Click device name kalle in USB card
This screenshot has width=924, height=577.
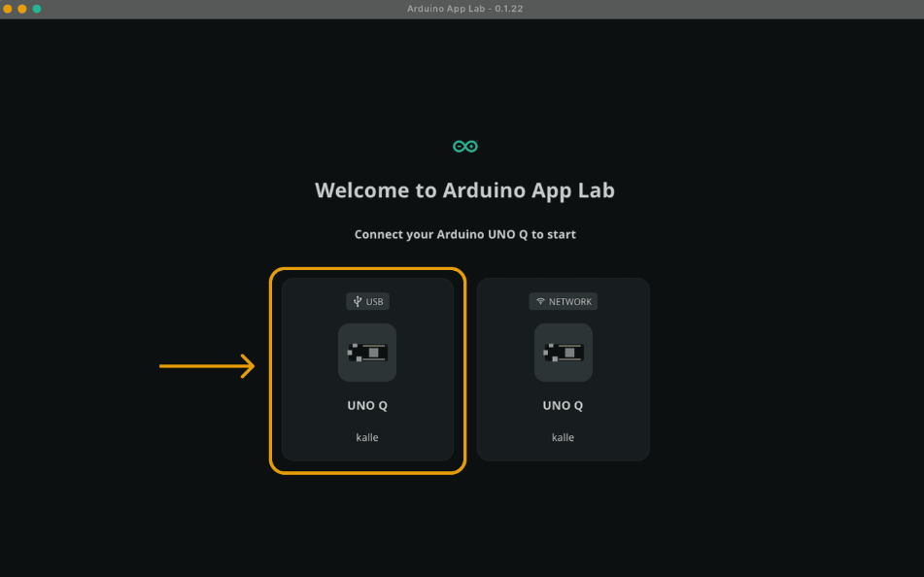[367, 437]
